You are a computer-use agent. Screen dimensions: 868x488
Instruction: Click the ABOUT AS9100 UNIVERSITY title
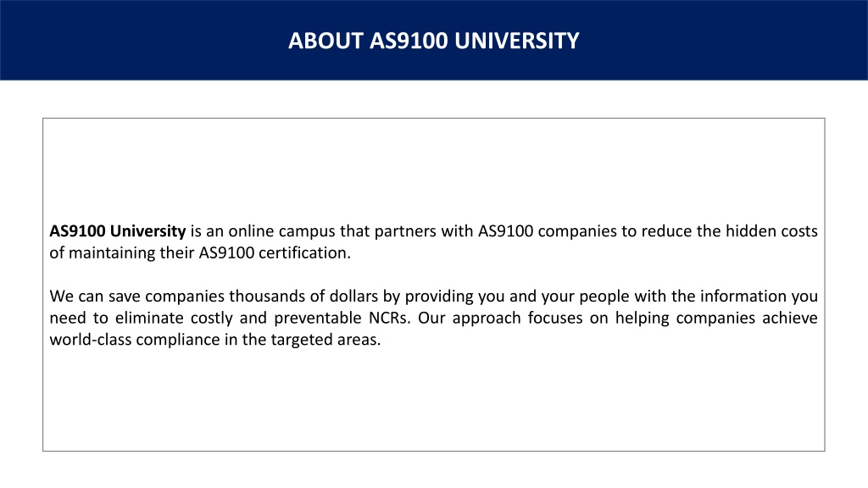click(x=433, y=41)
